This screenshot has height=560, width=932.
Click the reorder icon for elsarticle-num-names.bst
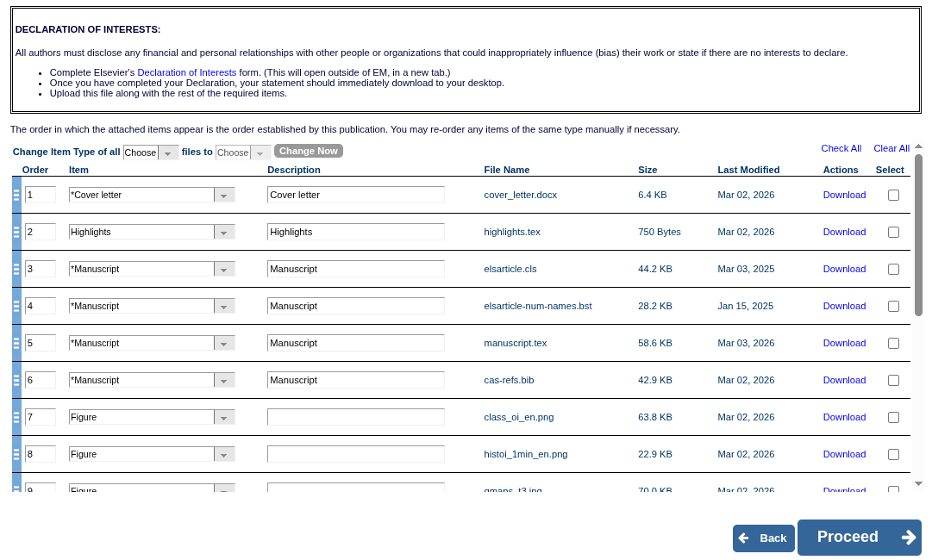point(16,306)
